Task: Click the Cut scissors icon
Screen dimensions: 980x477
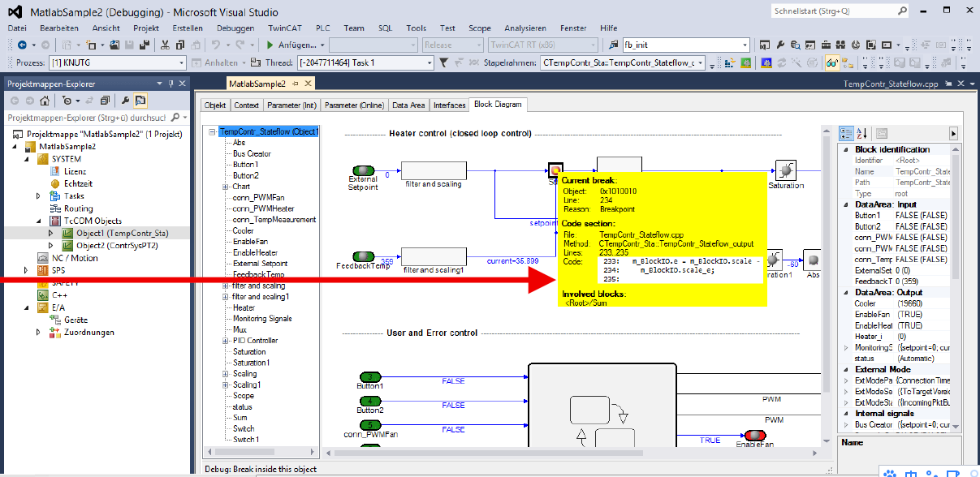Action: click(166, 45)
